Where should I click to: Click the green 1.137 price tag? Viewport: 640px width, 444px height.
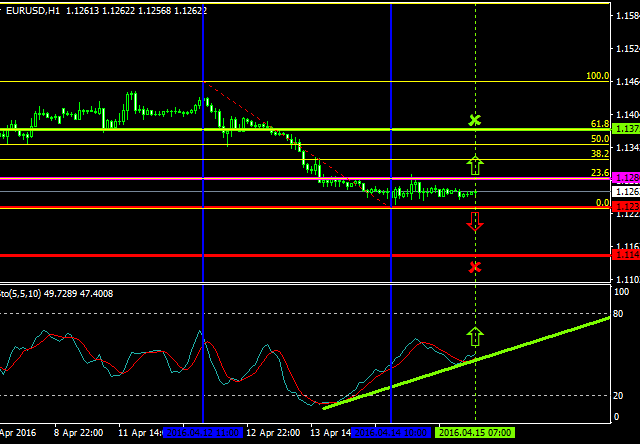pos(626,130)
